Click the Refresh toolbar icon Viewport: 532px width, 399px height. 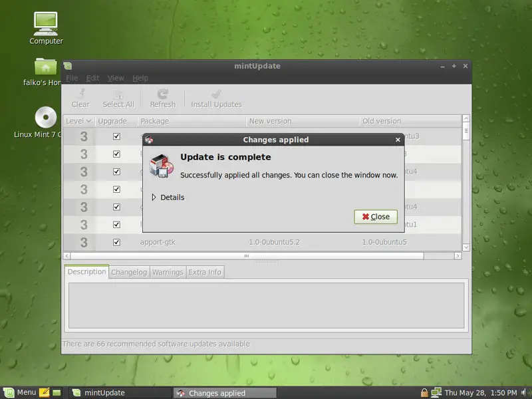pos(163,98)
